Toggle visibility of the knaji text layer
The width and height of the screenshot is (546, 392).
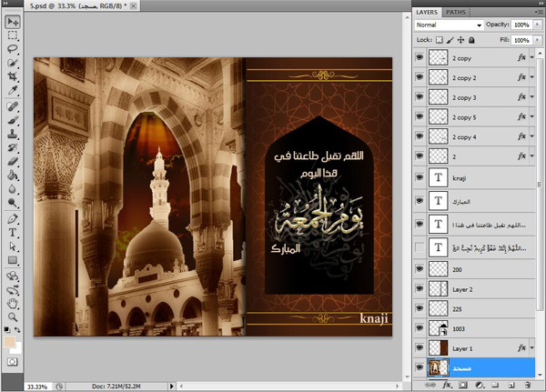(419, 179)
